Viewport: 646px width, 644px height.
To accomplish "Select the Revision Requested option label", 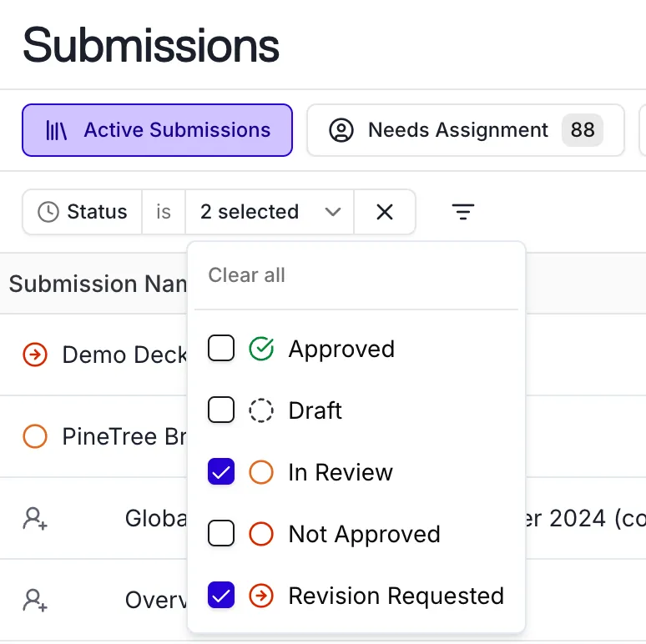I will 396,596.
